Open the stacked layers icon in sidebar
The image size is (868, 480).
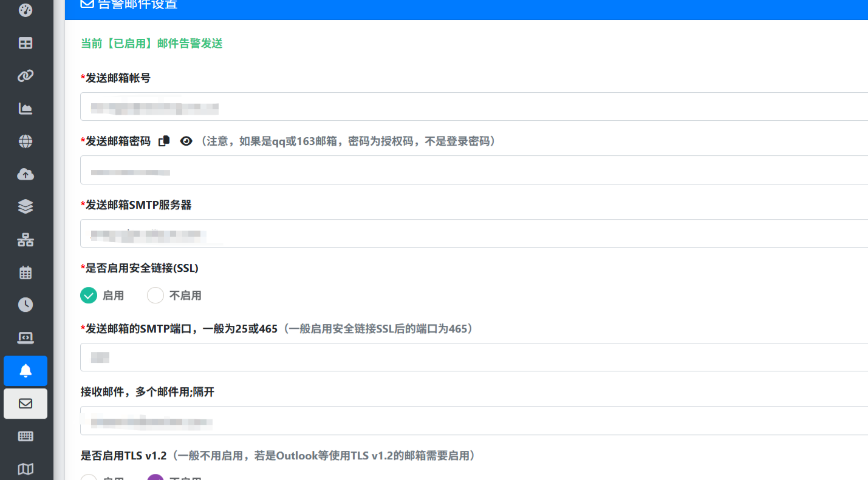click(26, 207)
